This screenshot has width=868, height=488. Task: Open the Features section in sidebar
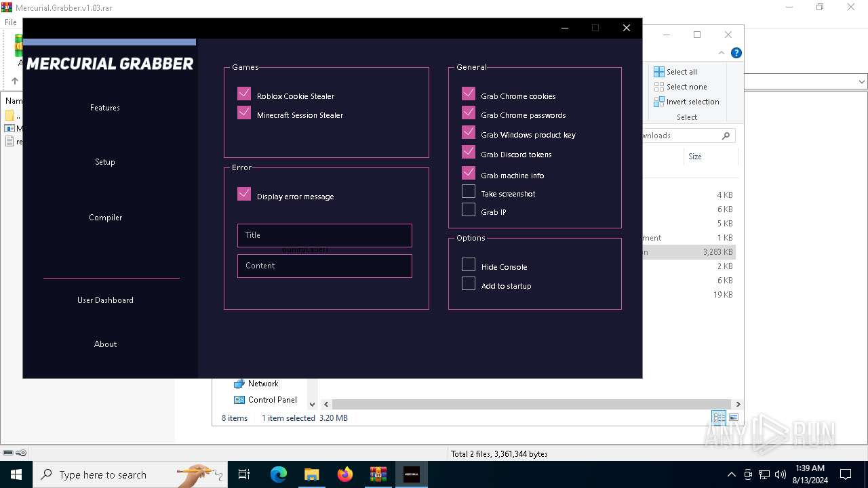(105, 108)
